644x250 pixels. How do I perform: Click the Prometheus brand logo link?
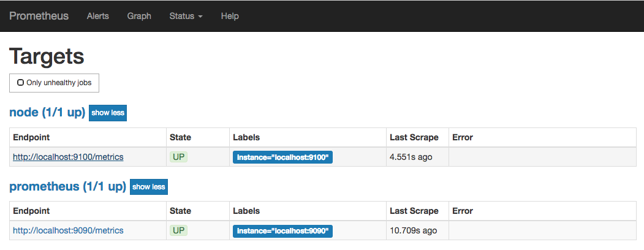(x=39, y=16)
